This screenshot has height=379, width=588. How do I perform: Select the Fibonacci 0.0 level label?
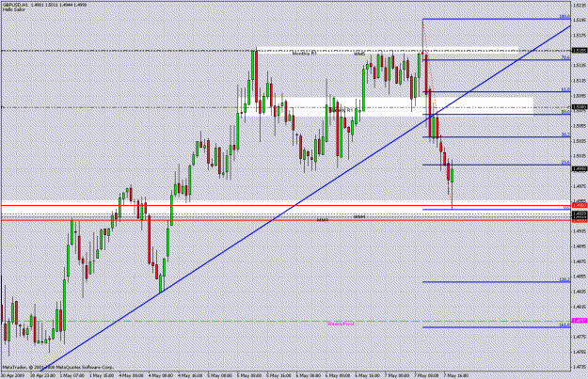pyautogui.click(x=567, y=207)
